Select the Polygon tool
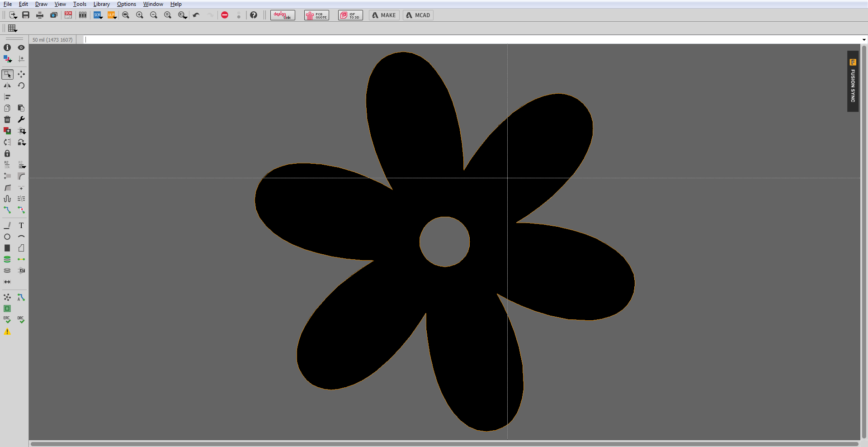Image resolution: width=868 pixels, height=447 pixels. (x=21, y=248)
